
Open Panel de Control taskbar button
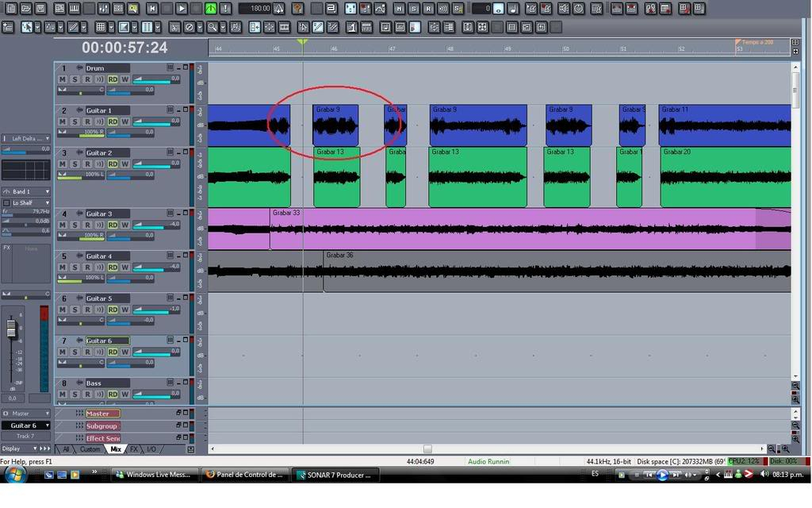(x=245, y=475)
